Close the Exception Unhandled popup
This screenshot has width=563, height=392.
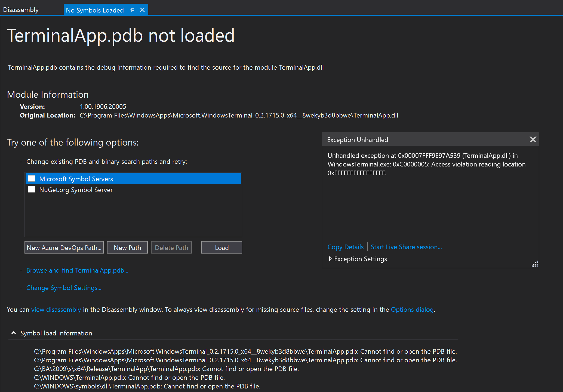pos(533,140)
